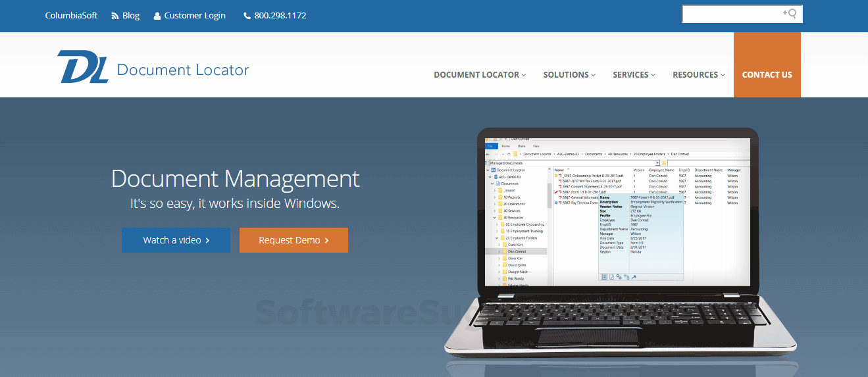Click the 5987-Onboarding Packet PDF file row
This screenshot has height=377, width=868.
(x=590, y=176)
